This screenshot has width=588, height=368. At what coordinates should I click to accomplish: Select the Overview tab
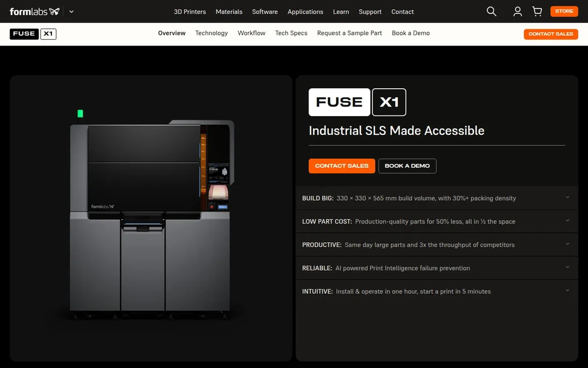(x=172, y=33)
